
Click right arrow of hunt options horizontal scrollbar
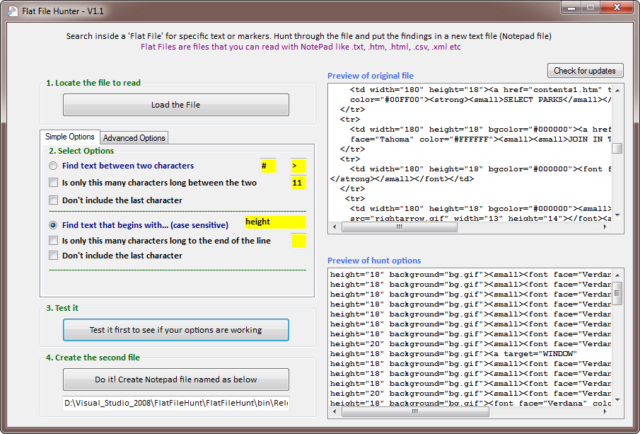(605, 412)
